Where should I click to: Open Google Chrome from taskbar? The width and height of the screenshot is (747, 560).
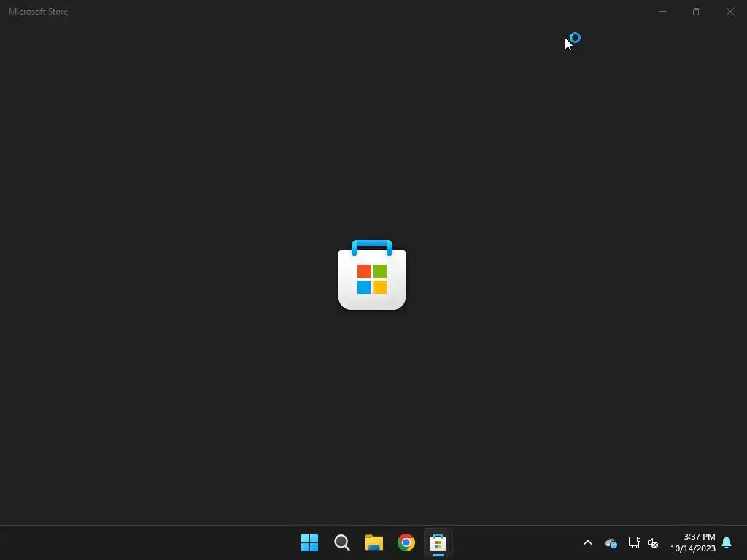click(406, 542)
